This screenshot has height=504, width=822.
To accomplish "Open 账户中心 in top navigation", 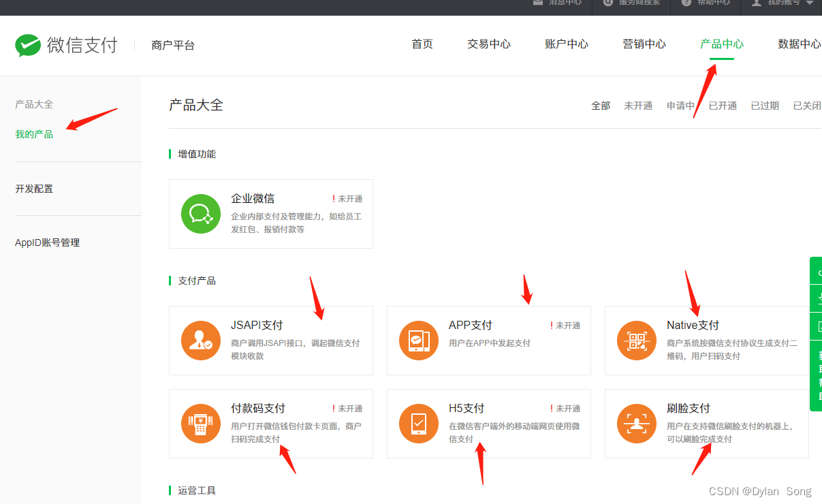I will click(x=567, y=44).
